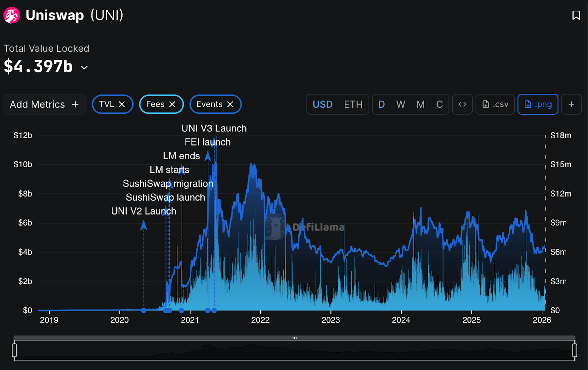
Task: Click the bookmark icon for Uniswap
Action: tap(576, 15)
